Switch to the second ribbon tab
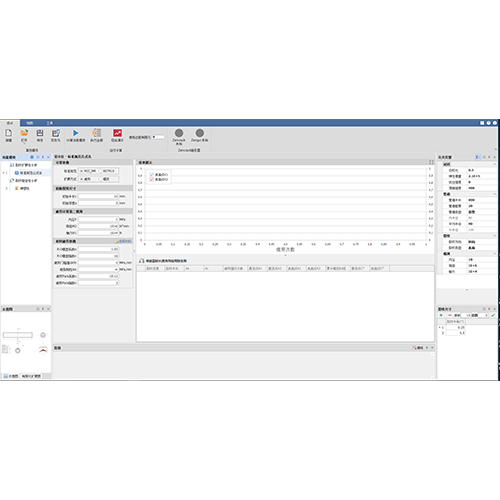 click(30, 123)
